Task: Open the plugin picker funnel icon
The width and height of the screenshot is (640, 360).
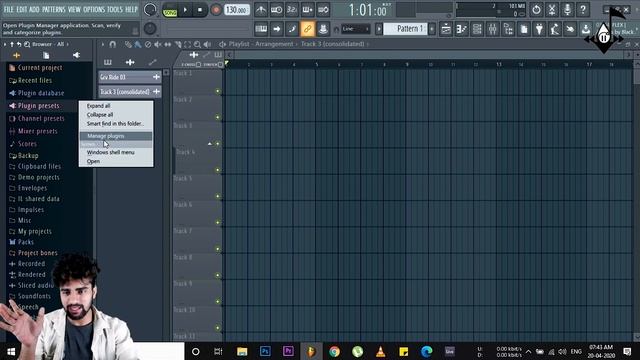Action: (x=539, y=29)
